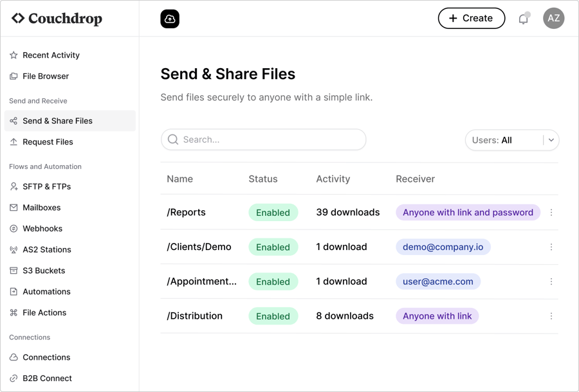Image resolution: width=579 pixels, height=392 pixels.
Task: Open the three-dot menu for /Distribution
Action: coord(551,316)
